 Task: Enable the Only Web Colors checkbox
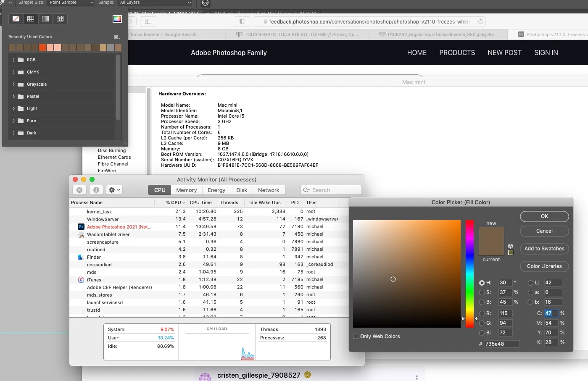click(x=356, y=336)
